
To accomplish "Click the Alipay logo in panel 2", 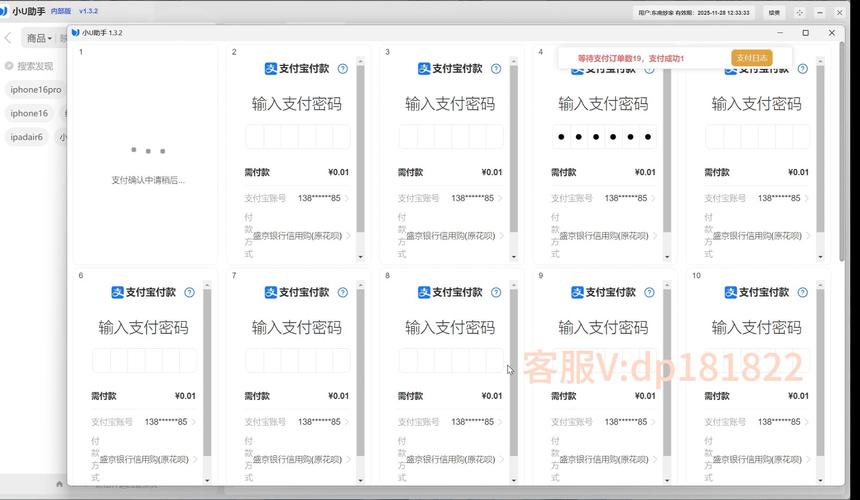I will point(271,69).
